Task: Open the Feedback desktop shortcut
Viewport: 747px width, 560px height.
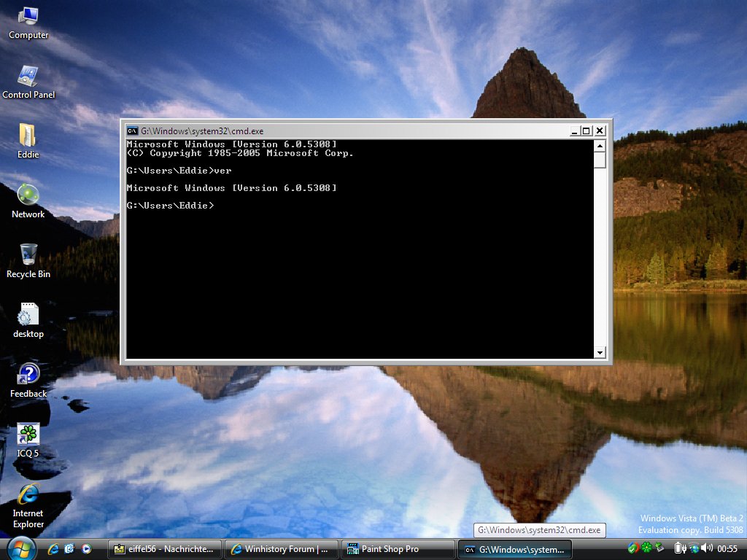Action: (28, 374)
